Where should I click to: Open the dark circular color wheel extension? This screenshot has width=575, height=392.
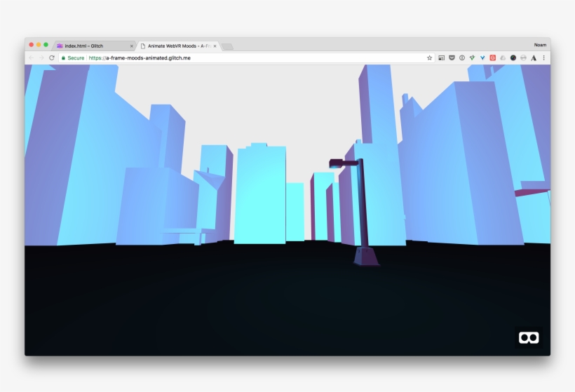[x=513, y=58]
